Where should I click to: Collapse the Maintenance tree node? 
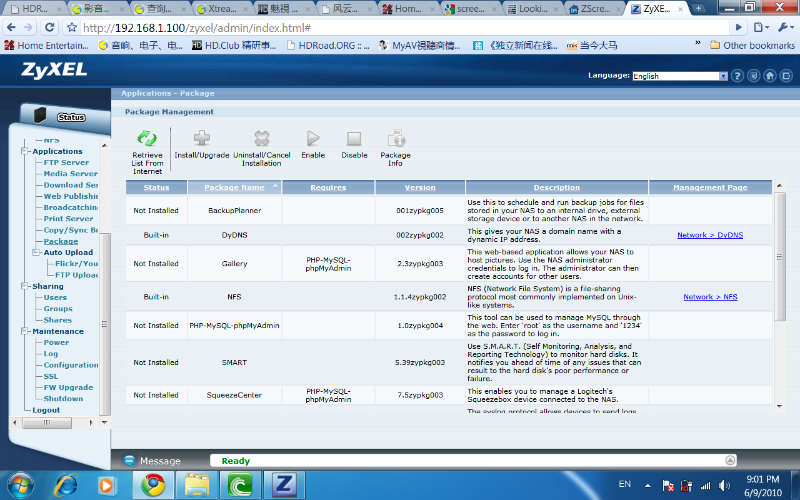click(x=25, y=331)
